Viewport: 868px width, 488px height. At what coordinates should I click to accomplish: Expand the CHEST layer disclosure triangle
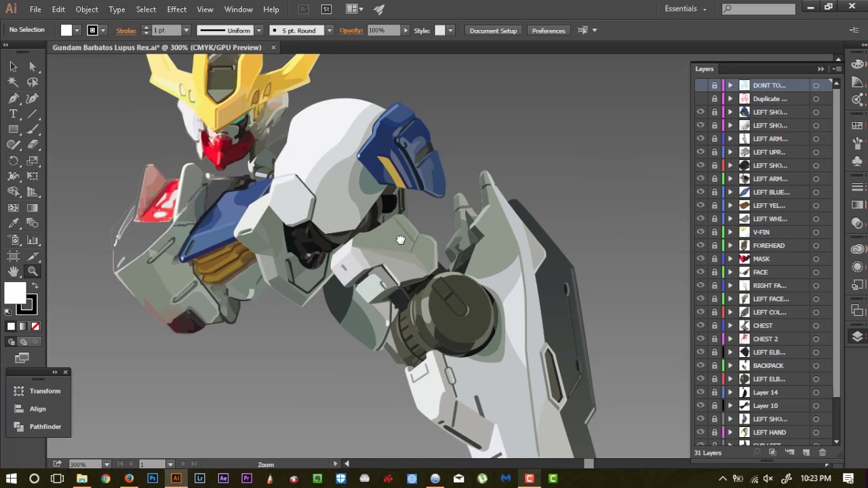730,325
